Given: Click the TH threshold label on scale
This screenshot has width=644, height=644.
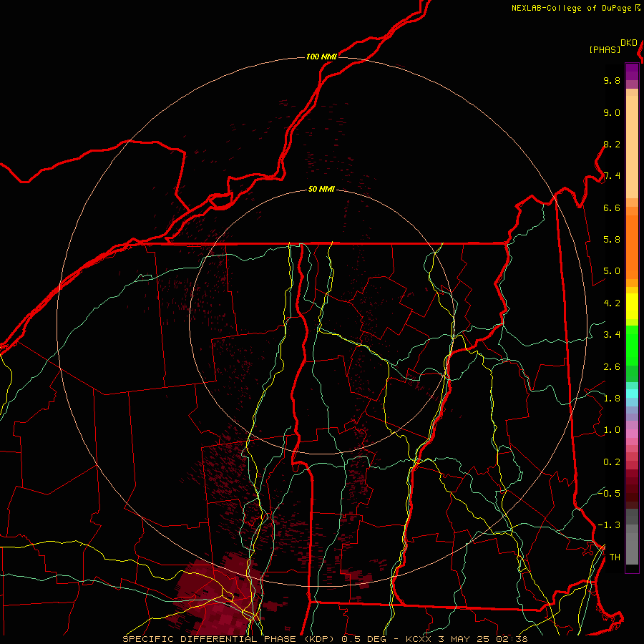Looking at the screenshot, I should pos(615,557).
